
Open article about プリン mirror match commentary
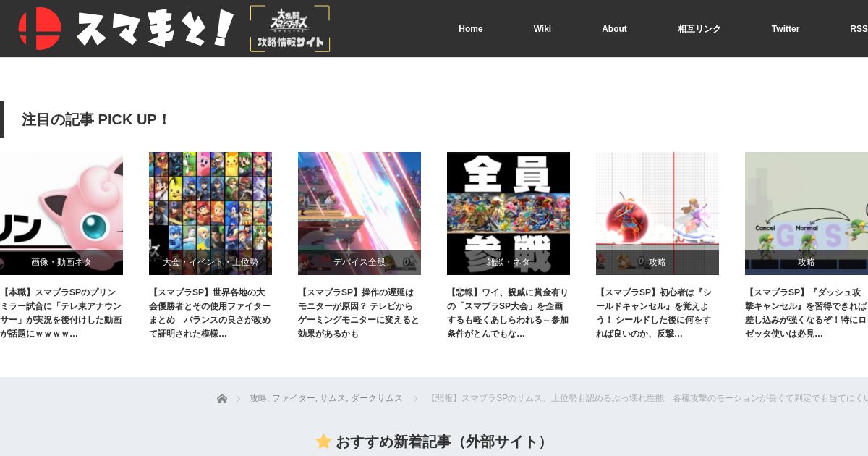click(61, 313)
